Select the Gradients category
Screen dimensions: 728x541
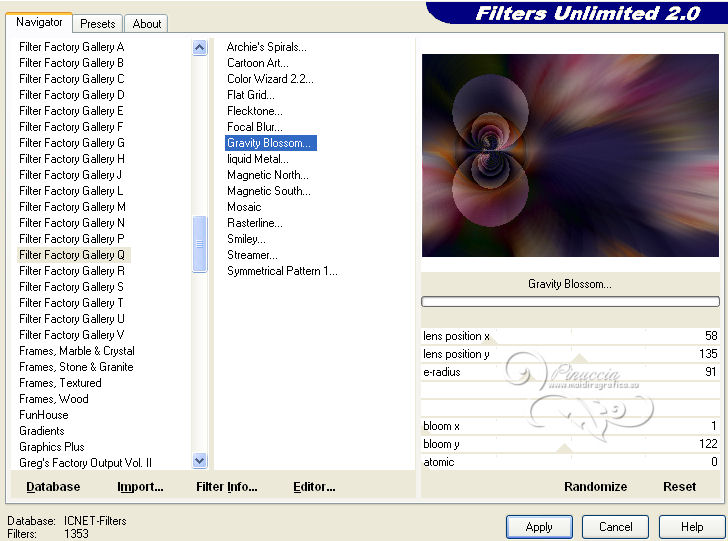(41, 431)
